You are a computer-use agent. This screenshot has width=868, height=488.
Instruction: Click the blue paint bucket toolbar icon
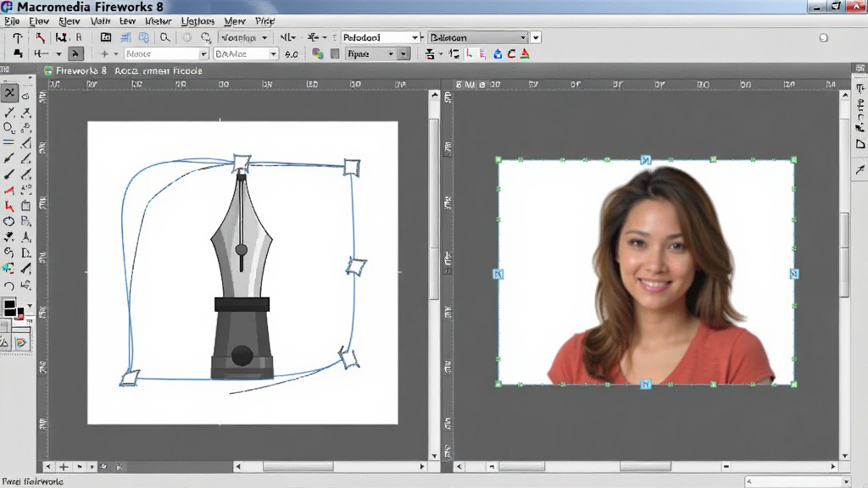coord(498,53)
